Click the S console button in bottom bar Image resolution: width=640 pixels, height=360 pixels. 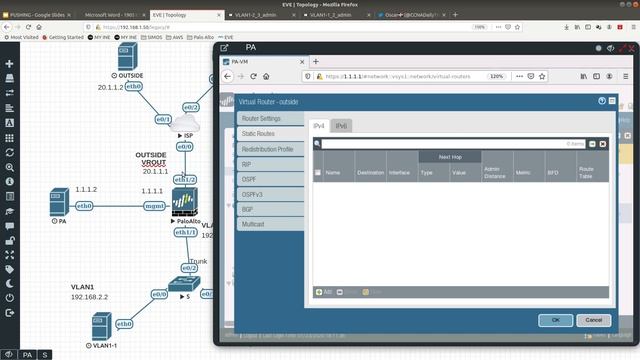click(x=44, y=355)
